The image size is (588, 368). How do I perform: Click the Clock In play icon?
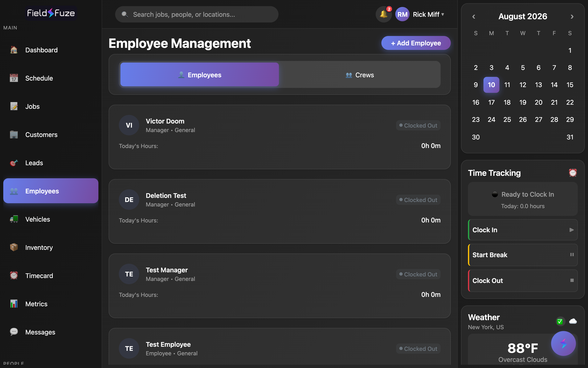(x=572, y=230)
